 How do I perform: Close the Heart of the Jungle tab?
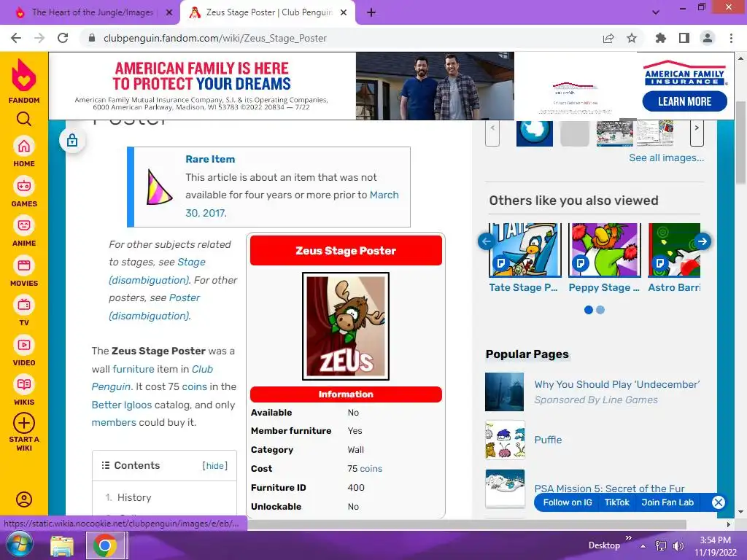[x=169, y=13]
